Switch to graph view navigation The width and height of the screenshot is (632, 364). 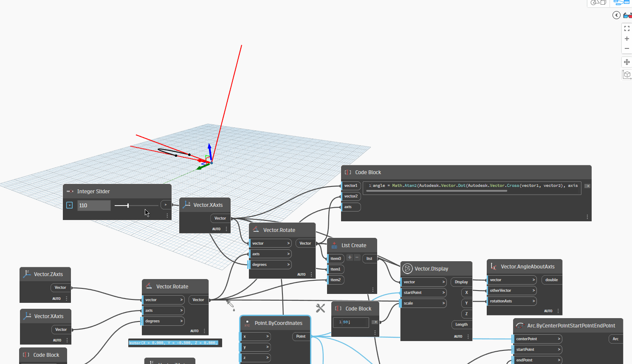pyautogui.click(x=621, y=3)
